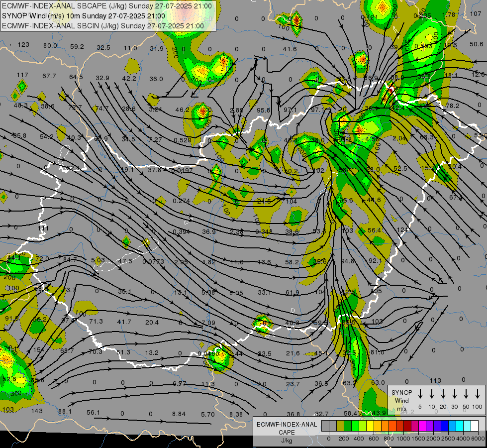Screen dimensions: 487x448
Task: Click the map value 56.1
Action: [x=94, y=413]
